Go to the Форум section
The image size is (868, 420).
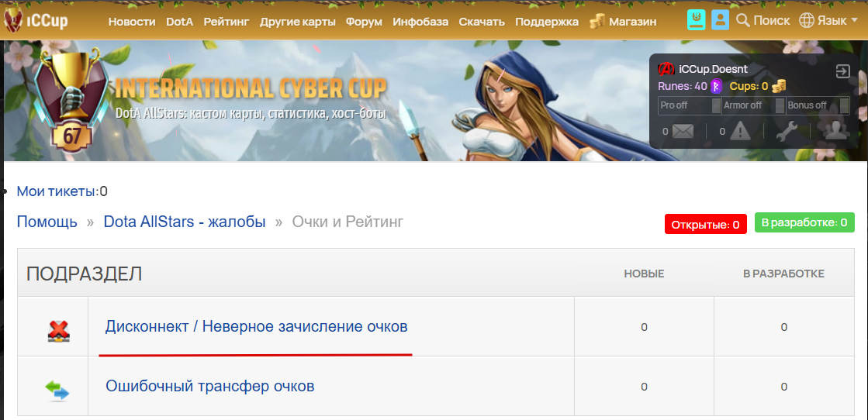pyautogui.click(x=365, y=22)
